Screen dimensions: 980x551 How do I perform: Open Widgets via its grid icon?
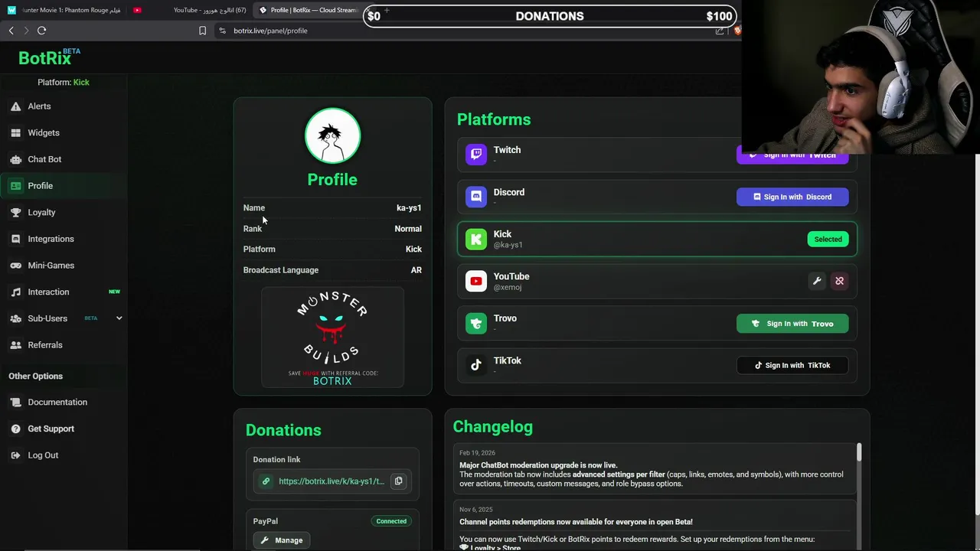point(15,133)
